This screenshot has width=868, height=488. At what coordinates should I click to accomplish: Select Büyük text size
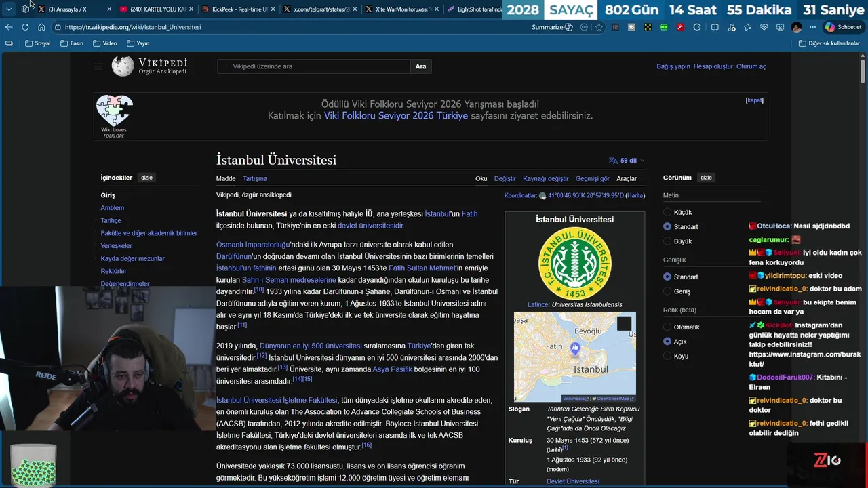(x=667, y=241)
